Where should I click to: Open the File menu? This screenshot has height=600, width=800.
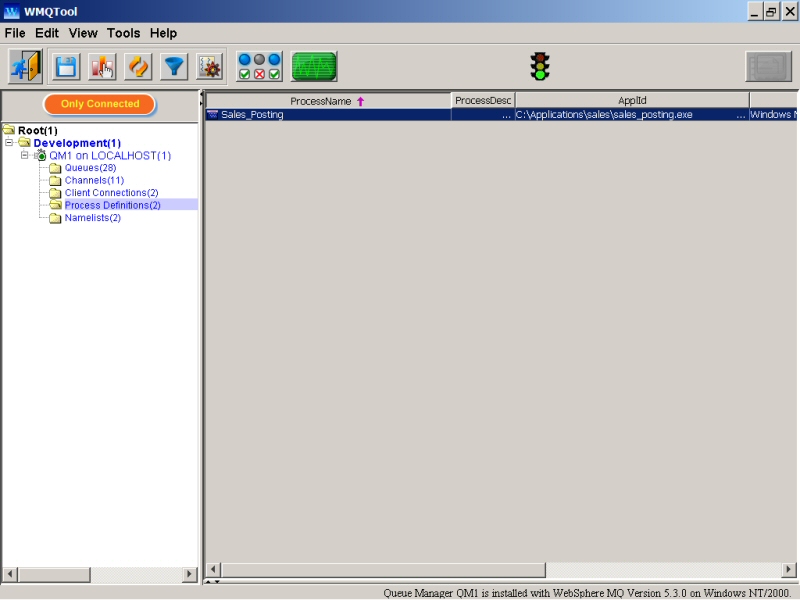click(x=15, y=33)
